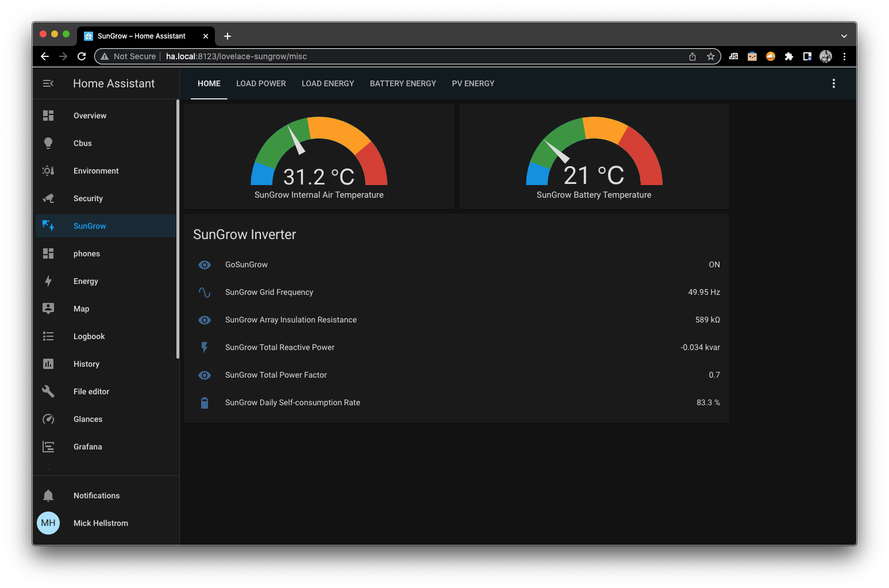Open the SunGrow Internal Air Temperature gauge
The image size is (889, 588).
tap(319, 156)
